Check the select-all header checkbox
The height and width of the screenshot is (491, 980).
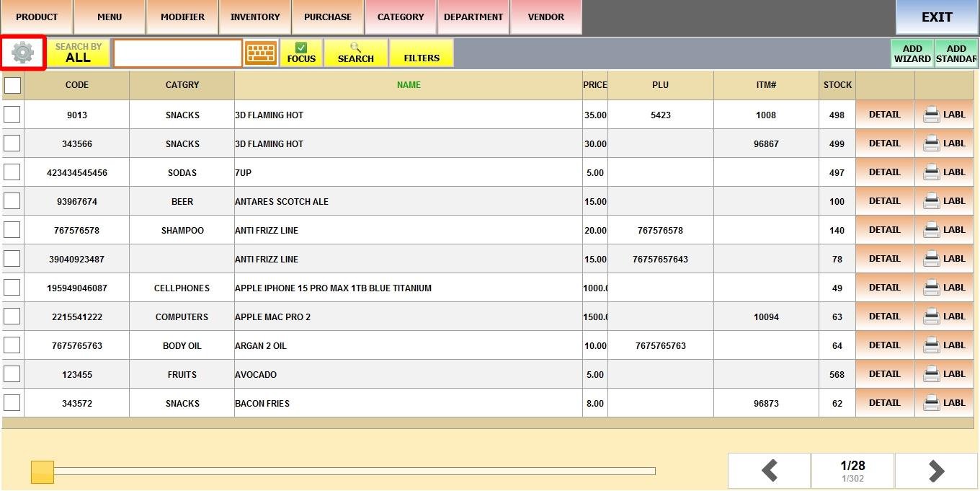point(13,85)
